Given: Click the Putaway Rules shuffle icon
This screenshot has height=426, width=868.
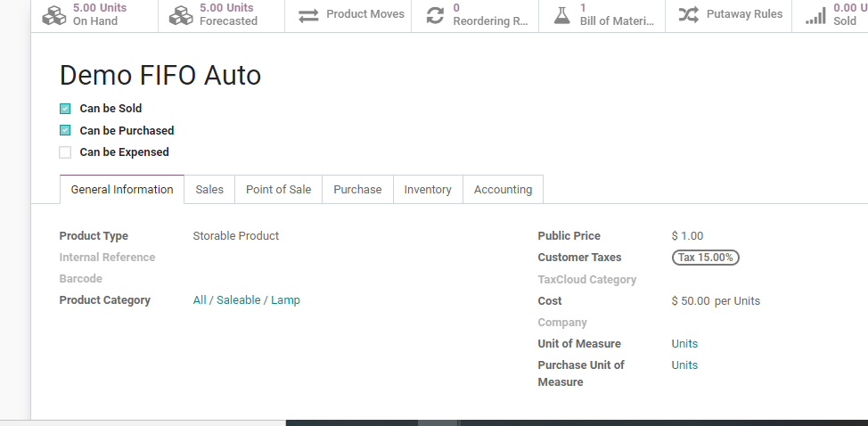Looking at the screenshot, I should pos(688,15).
